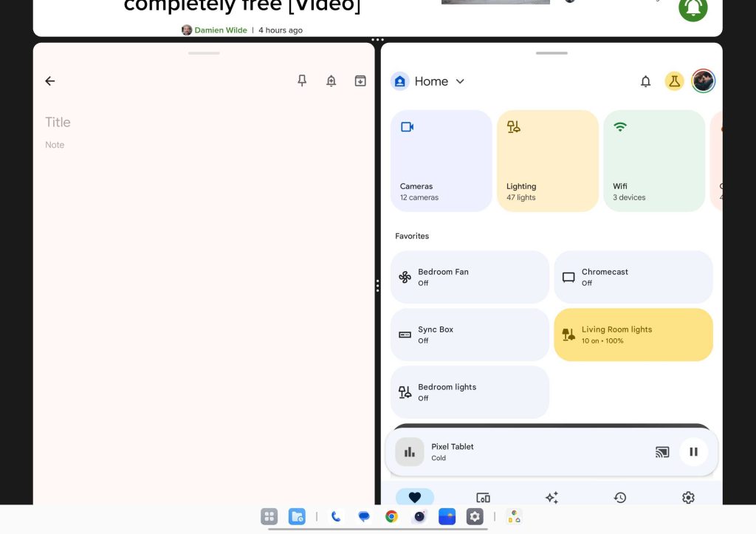Click the note Title field
Viewport: 756px width, 534px height.
pos(58,123)
